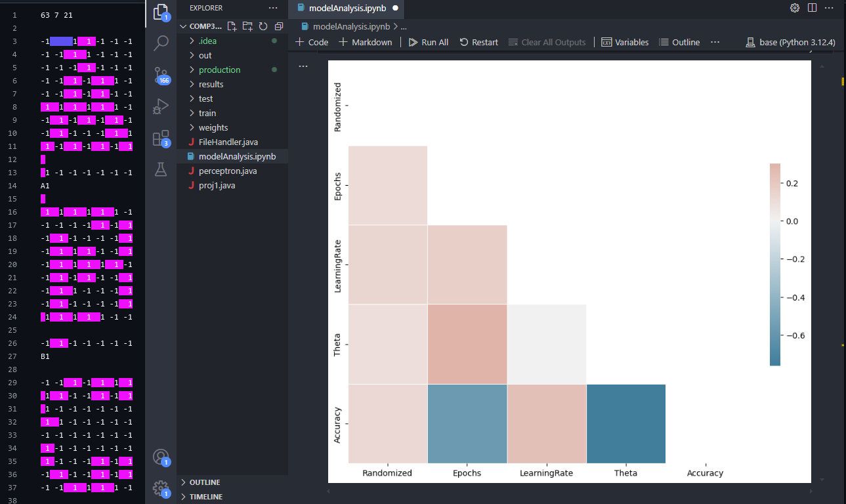Select kernel base (Python 3.12.4)
Image resolution: width=846 pixels, height=504 pixels.
point(790,42)
